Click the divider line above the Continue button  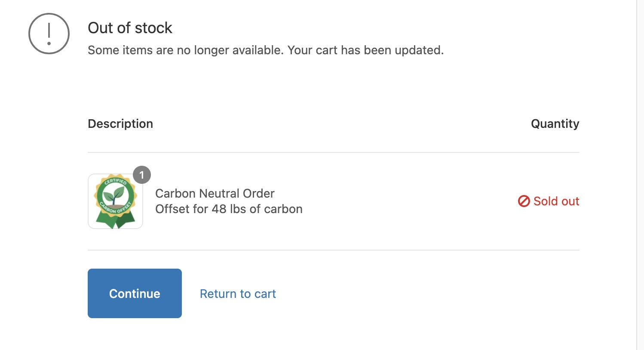[333, 250]
